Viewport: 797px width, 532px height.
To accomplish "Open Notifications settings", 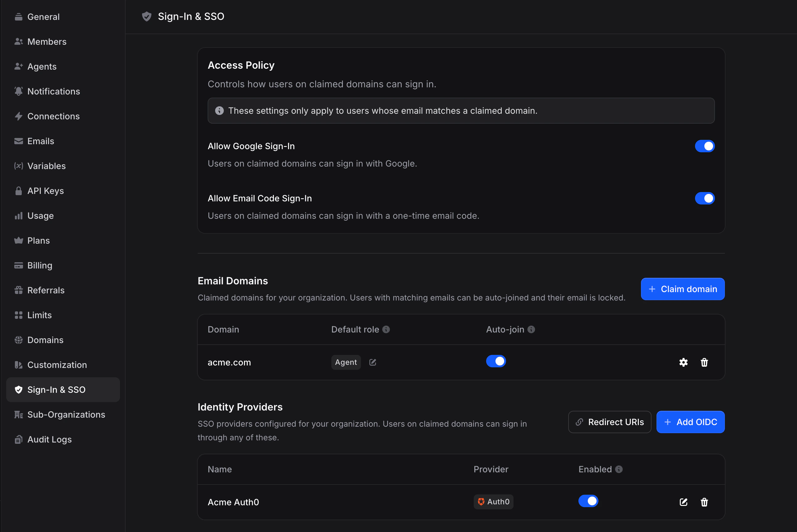I will coord(53,91).
